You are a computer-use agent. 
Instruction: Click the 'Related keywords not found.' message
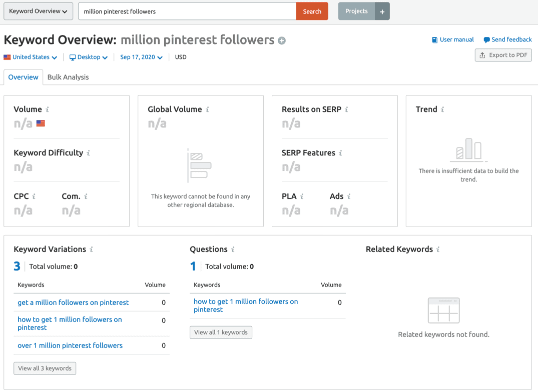[443, 334]
